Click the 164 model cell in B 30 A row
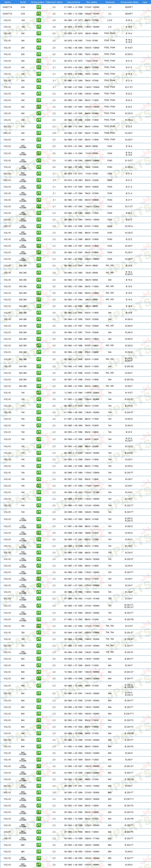Screen dimensions: 151x868 coord(23,20)
